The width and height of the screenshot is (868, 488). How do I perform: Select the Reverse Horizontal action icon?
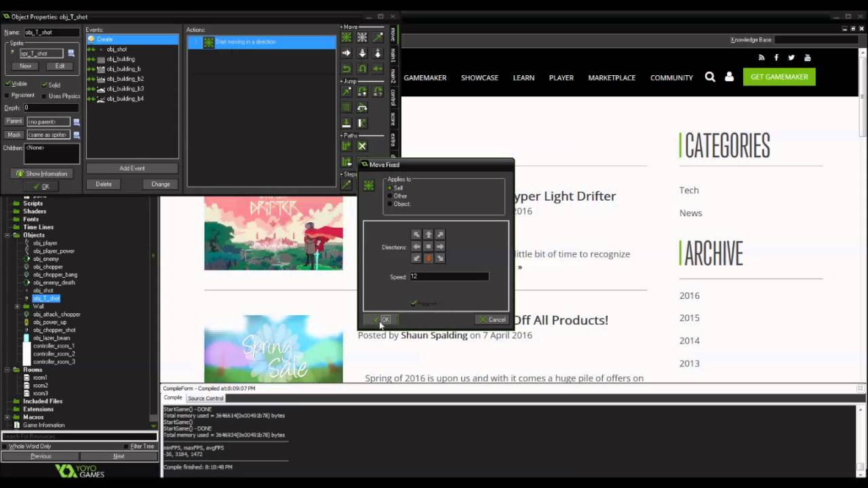pyautogui.click(x=347, y=68)
